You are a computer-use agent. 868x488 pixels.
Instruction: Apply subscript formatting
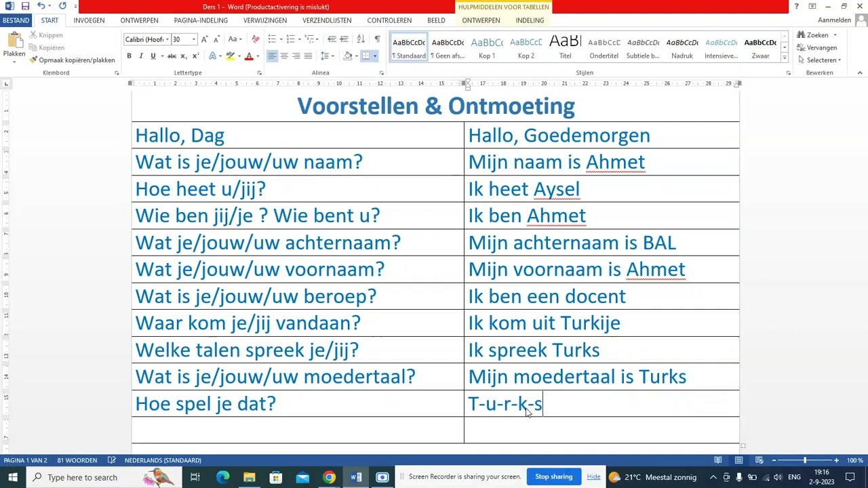tap(184, 56)
